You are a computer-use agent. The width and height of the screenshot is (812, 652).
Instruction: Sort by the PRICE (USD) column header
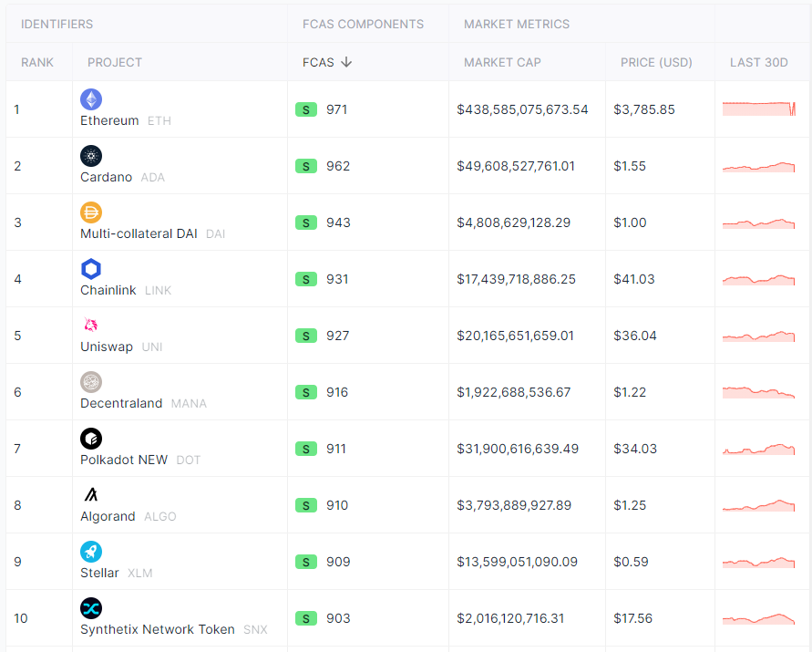[x=657, y=62]
